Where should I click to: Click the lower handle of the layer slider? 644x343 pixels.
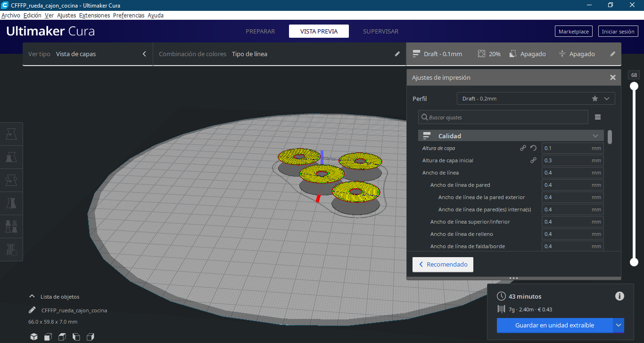(634, 262)
